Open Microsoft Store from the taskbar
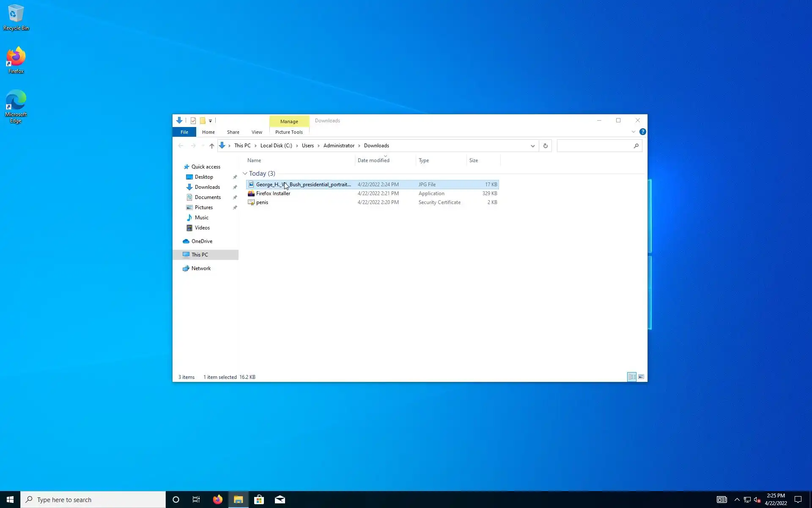Image resolution: width=812 pixels, height=508 pixels. [x=259, y=500]
